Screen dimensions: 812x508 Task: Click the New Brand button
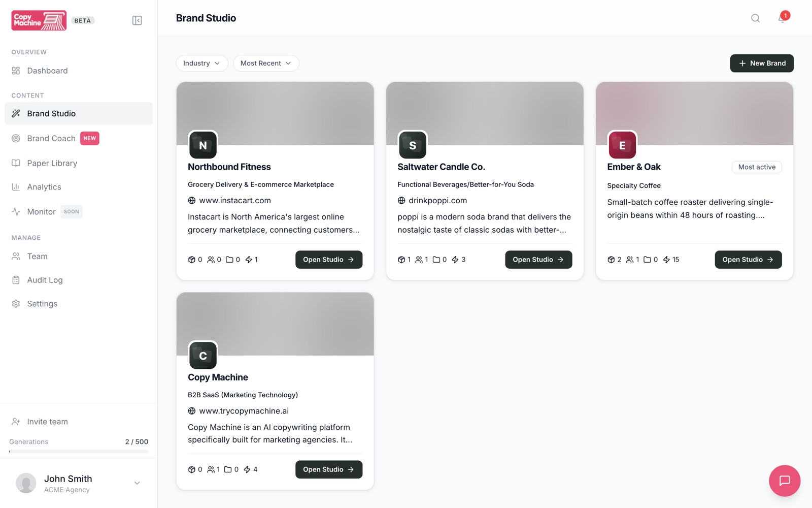tap(762, 63)
